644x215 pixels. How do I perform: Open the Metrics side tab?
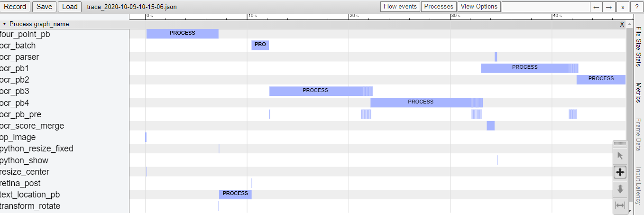pos(638,93)
